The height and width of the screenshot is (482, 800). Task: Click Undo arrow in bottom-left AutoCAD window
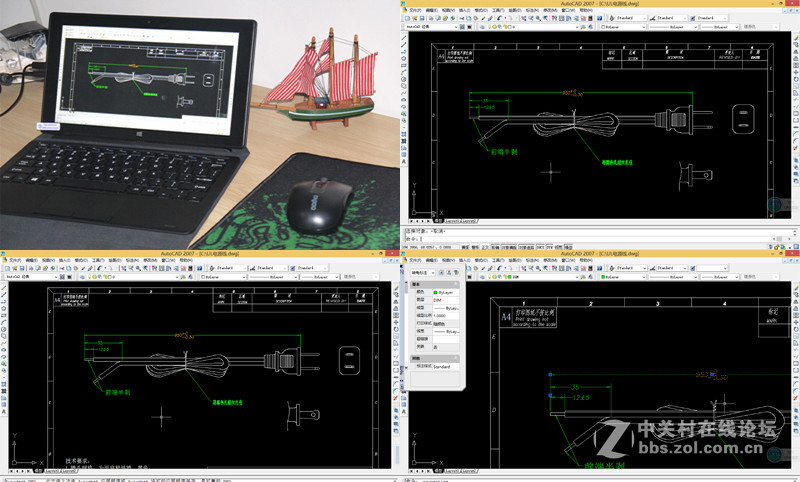pos(98,268)
